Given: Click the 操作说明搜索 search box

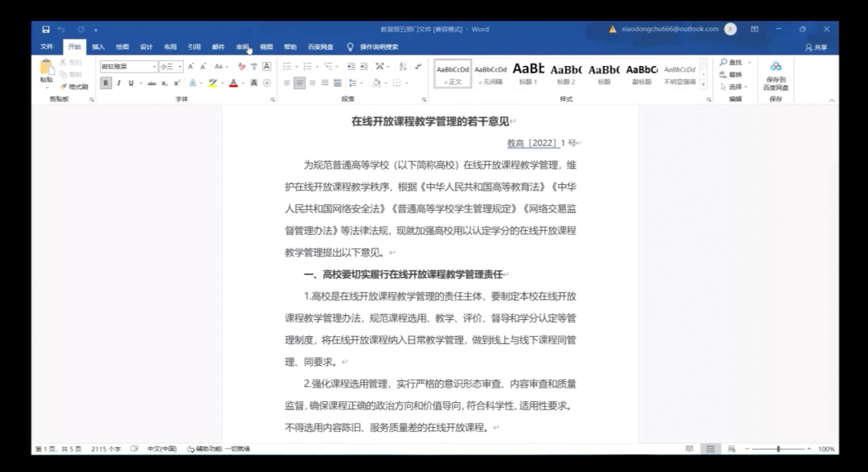Looking at the screenshot, I should click(x=379, y=47).
